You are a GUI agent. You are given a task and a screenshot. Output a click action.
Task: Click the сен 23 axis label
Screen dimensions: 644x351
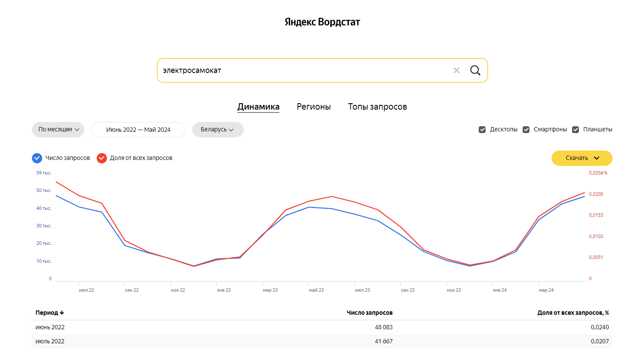click(408, 290)
